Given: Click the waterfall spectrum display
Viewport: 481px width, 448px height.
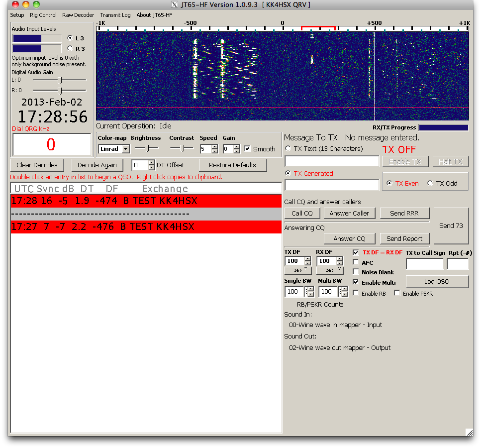Looking at the screenshot, I should click(283, 76).
